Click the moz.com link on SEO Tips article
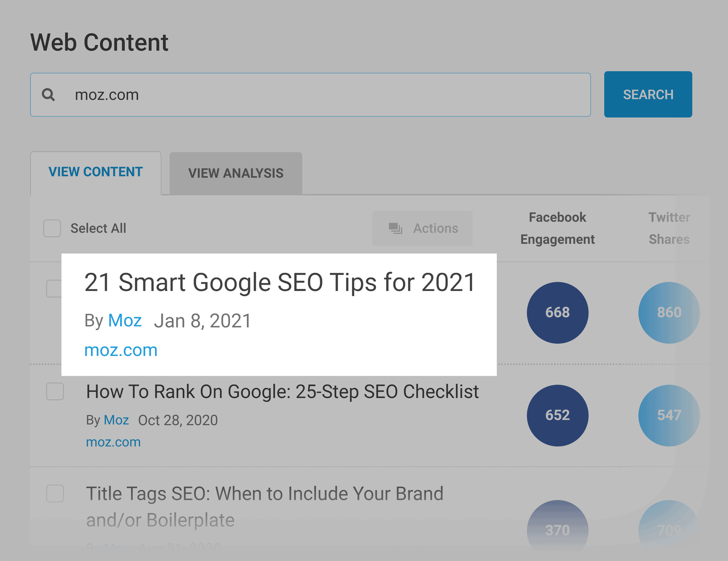This screenshot has width=728, height=561. (122, 350)
